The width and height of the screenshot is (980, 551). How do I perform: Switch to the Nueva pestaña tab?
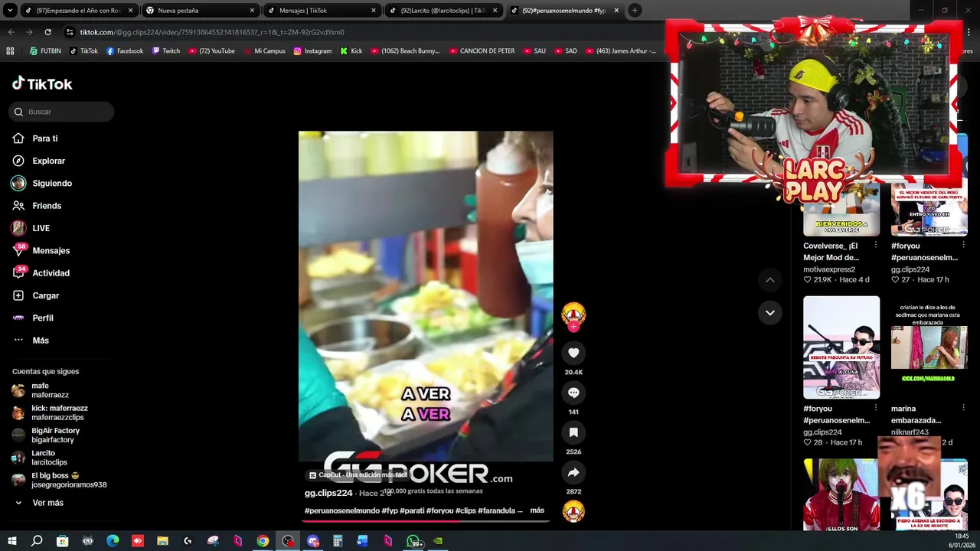(x=200, y=11)
